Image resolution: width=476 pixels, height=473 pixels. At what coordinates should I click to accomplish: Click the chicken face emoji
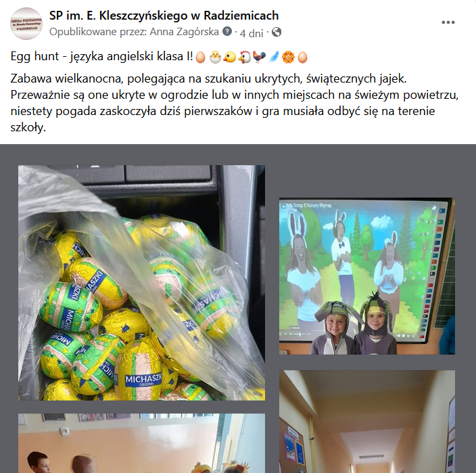245,57
